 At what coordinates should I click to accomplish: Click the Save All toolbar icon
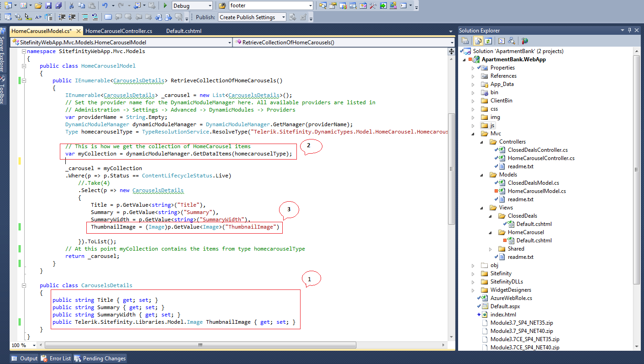tap(58, 5)
